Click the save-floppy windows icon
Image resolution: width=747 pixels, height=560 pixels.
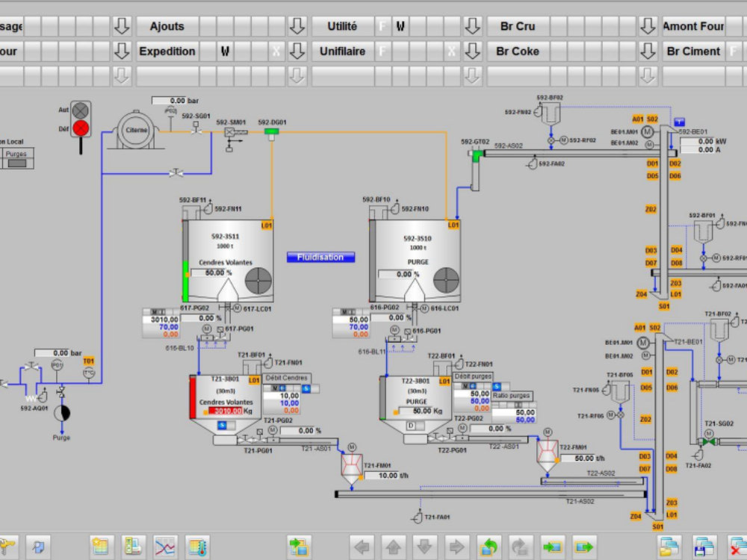[x=704, y=547]
